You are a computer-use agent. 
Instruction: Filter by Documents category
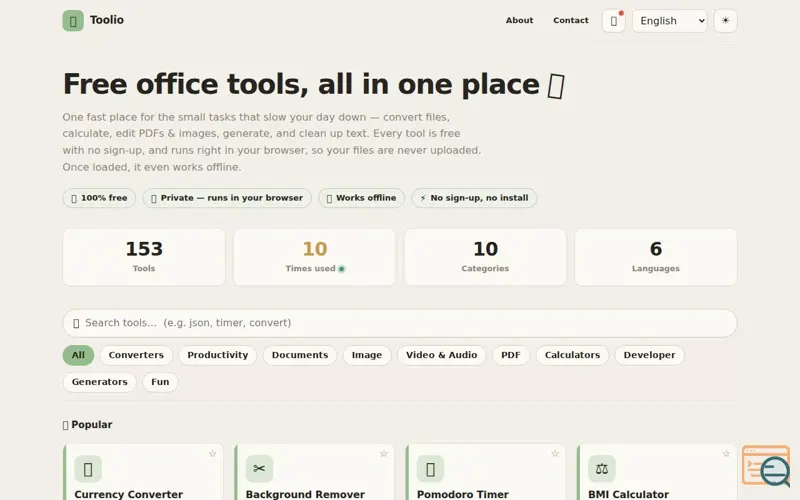300,355
